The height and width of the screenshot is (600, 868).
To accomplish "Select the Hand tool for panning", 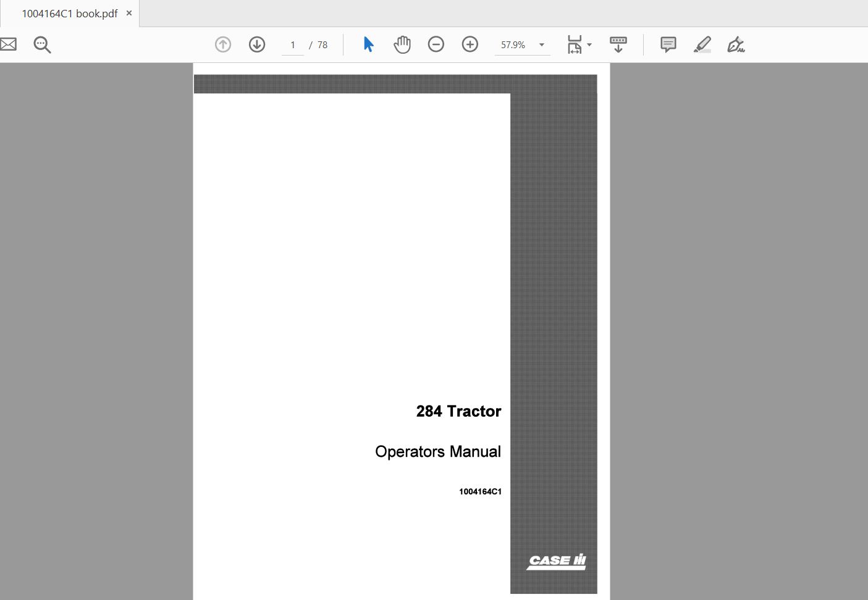I will [x=402, y=44].
